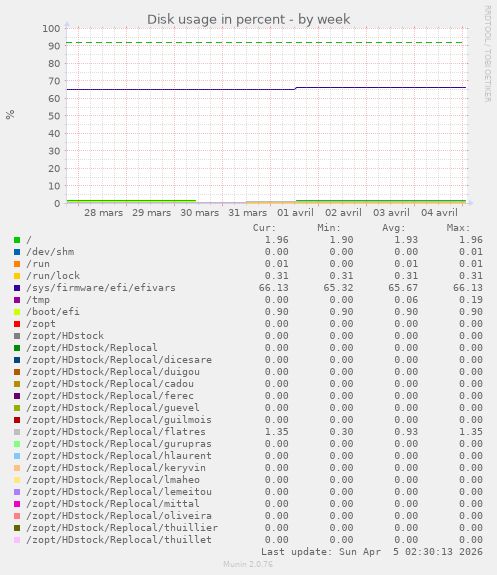Image resolution: width=497 pixels, height=575 pixels.
Task: Click the 28 mars x-axis label
Action: (103, 213)
